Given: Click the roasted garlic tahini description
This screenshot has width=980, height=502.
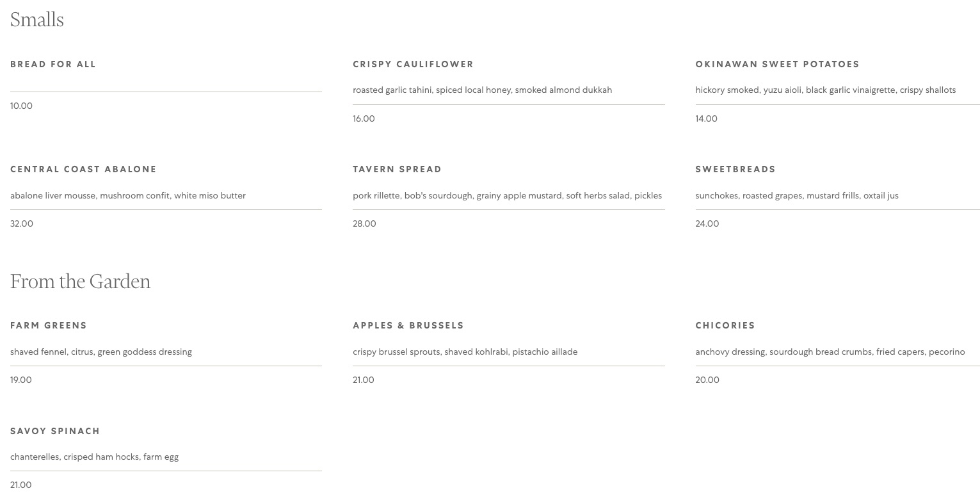Looking at the screenshot, I should tap(482, 90).
